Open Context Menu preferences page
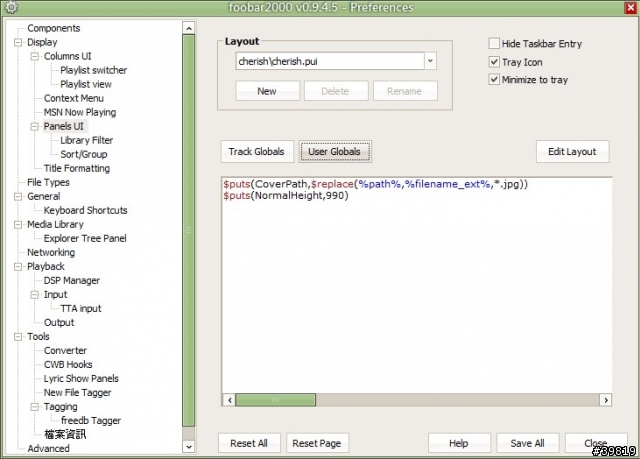 [x=74, y=98]
